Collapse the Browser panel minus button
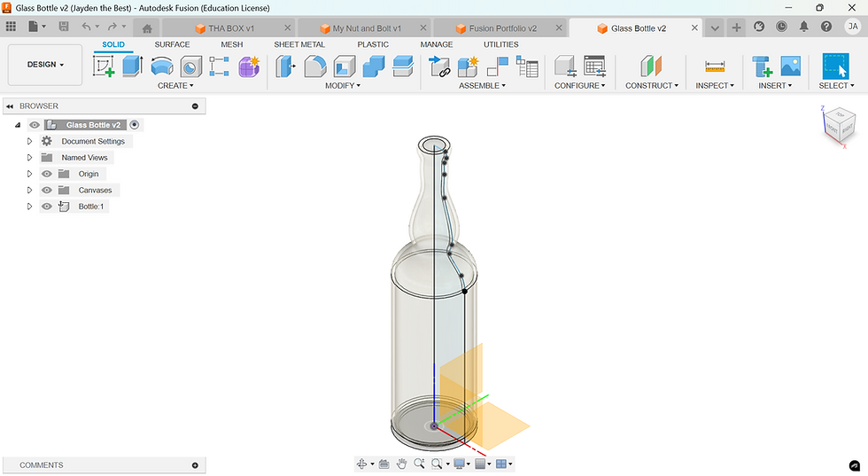The width and height of the screenshot is (868, 476). (x=195, y=105)
